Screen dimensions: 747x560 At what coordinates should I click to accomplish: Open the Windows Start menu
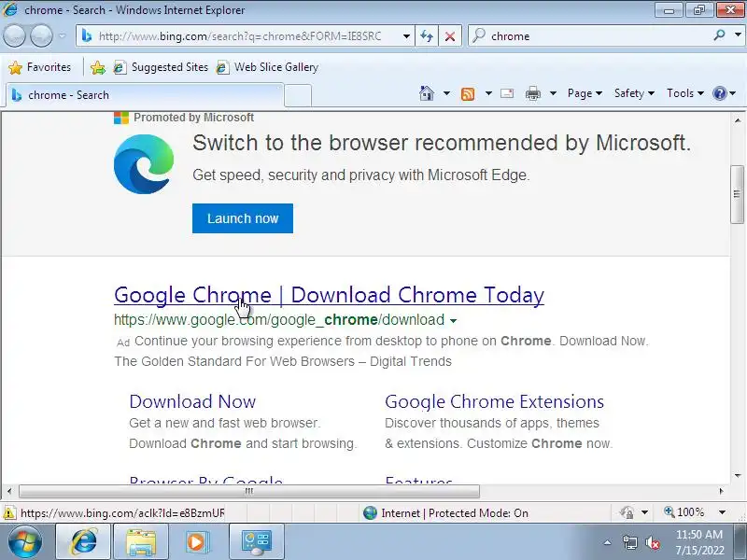(25, 542)
